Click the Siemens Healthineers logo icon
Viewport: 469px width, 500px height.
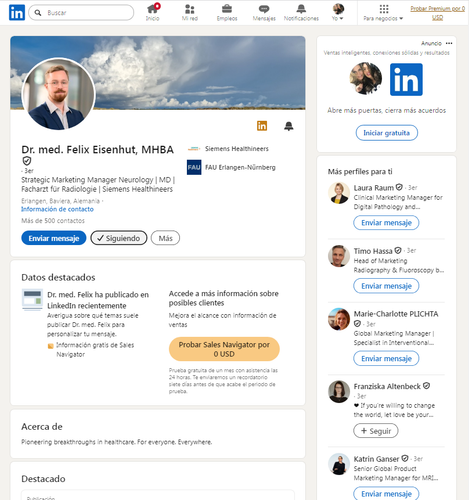(194, 149)
